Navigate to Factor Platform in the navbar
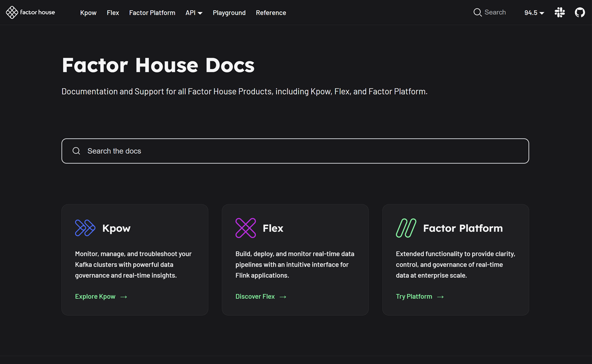592x364 pixels. 152,13
